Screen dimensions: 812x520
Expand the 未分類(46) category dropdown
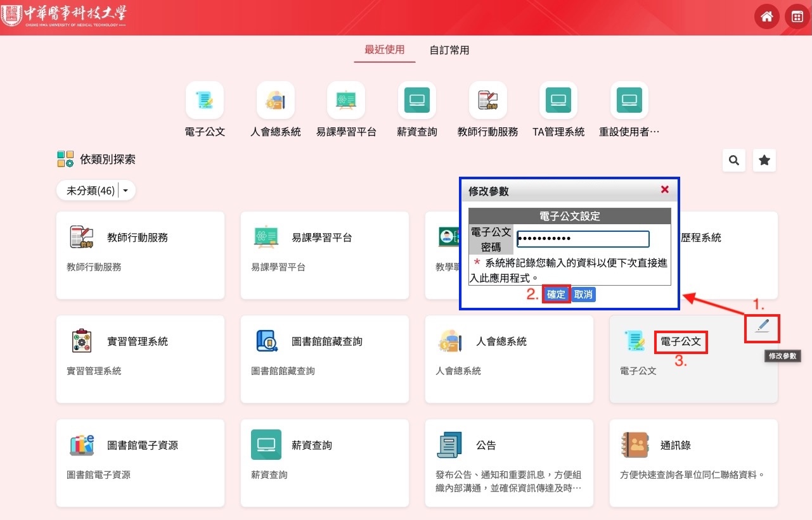(x=96, y=190)
